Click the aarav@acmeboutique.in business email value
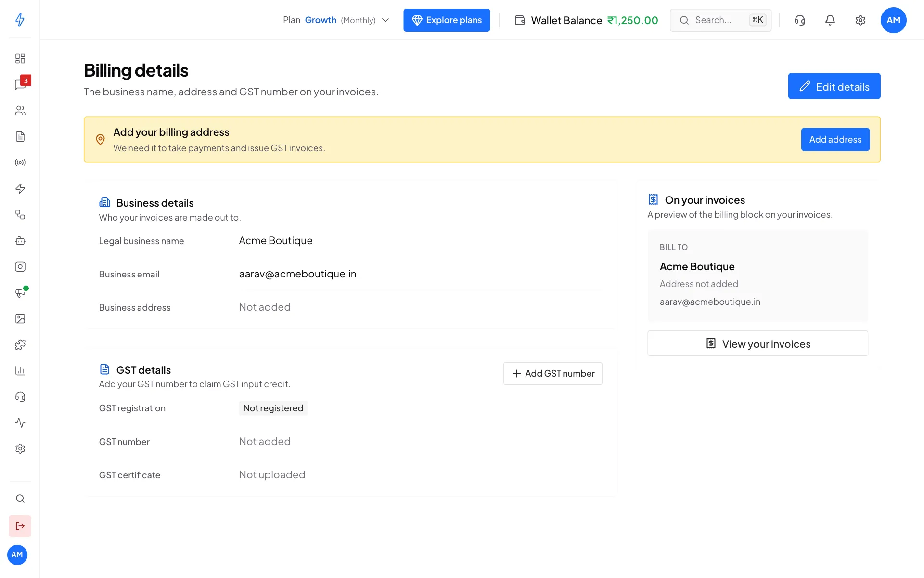The width and height of the screenshot is (924, 578). 297,274
